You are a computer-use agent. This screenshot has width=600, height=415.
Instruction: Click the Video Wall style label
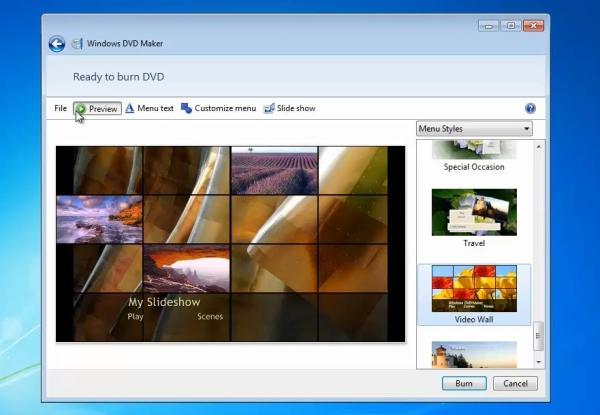tap(474, 319)
